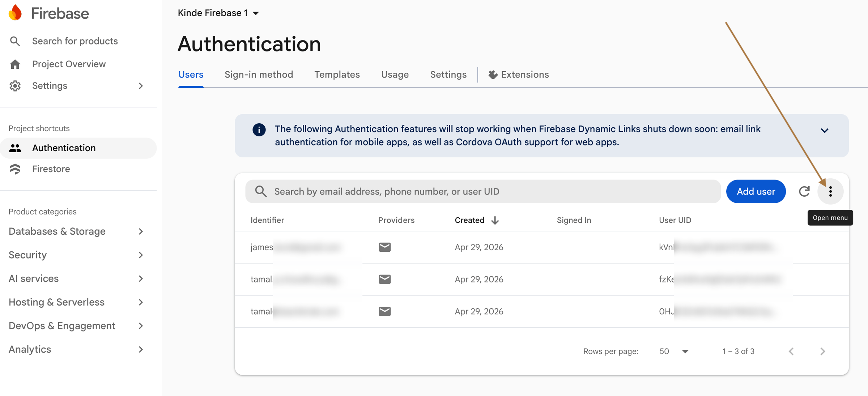Click the Providers column header
Image resolution: width=868 pixels, height=396 pixels.
396,220
